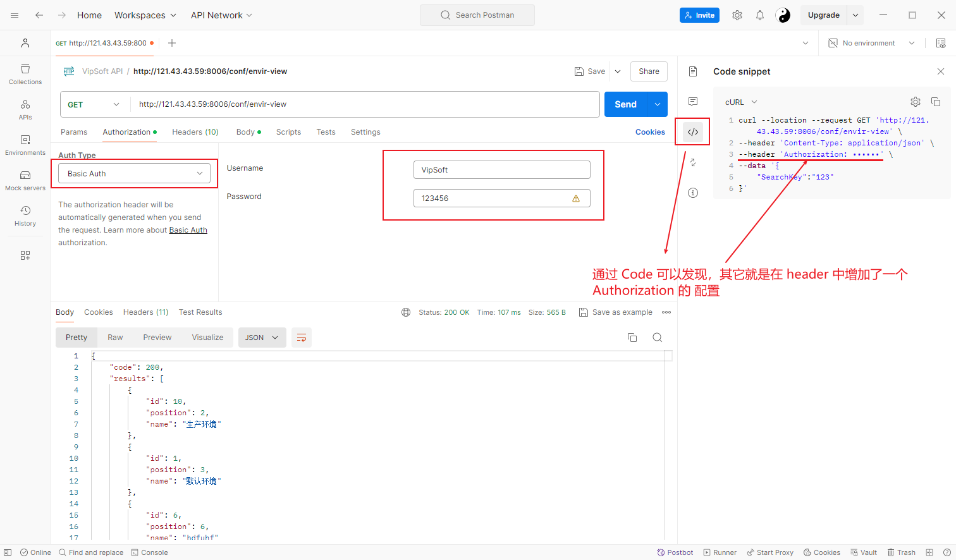Open History in sidebar
This screenshot has height=560, width=956.
(25, 216)
